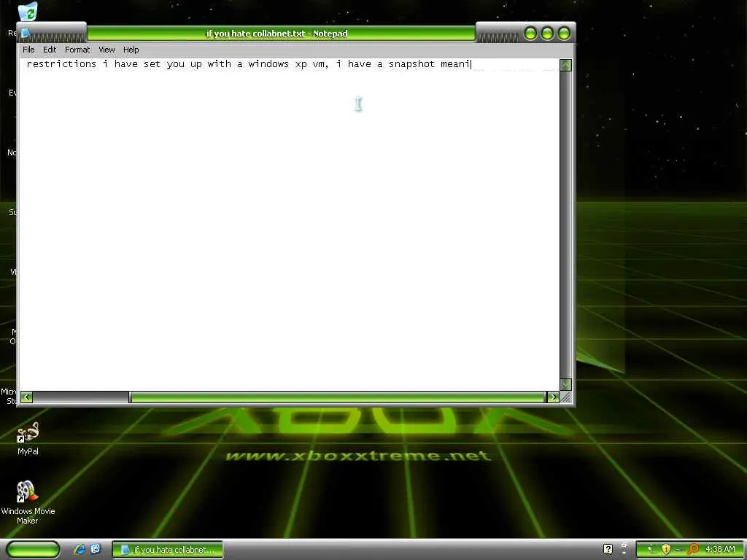Launch Windows Movie Maker shortcut

[x=28, y=502]
